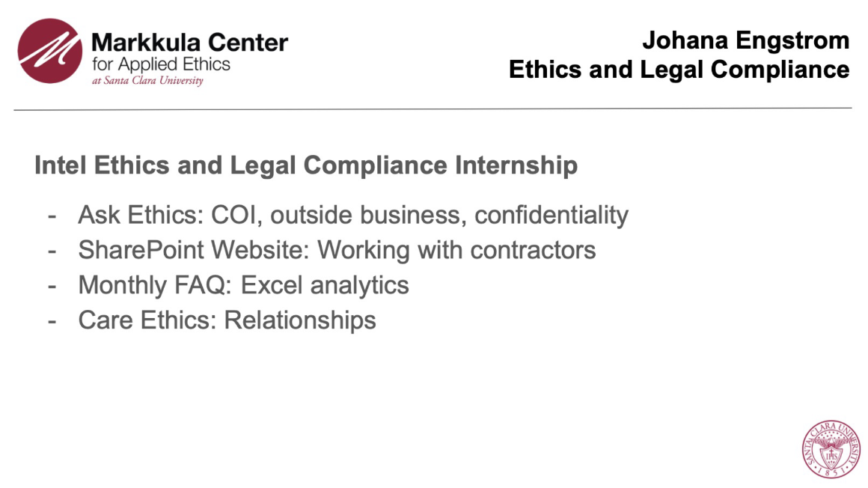Click the horizontal divider line under the header
The image size is (868, 488).
click(433, 109)
